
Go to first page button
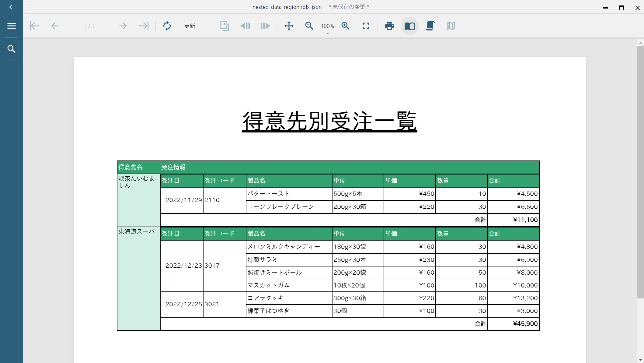point(34,26)
